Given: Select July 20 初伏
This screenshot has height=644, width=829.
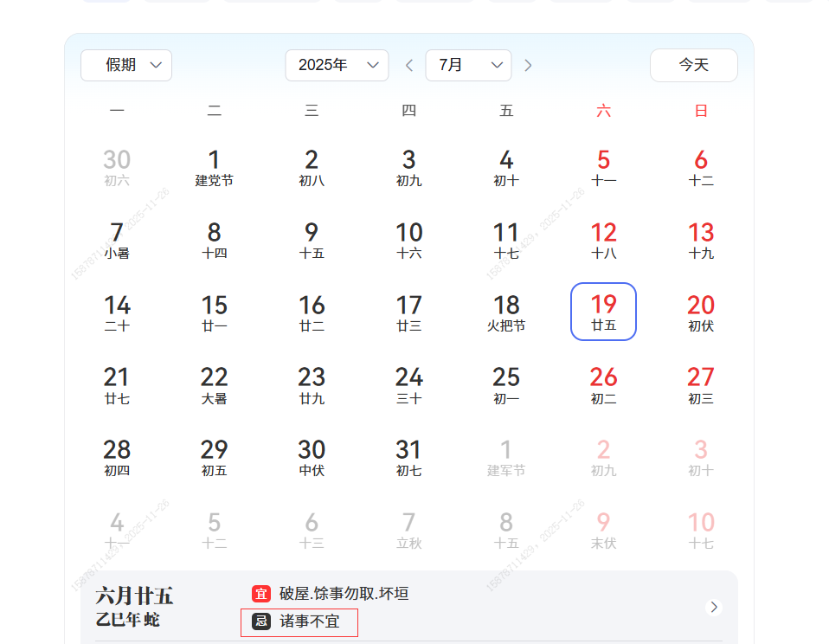Looking at the screenshot, I should pyautogui.click(x=701, y=312).
